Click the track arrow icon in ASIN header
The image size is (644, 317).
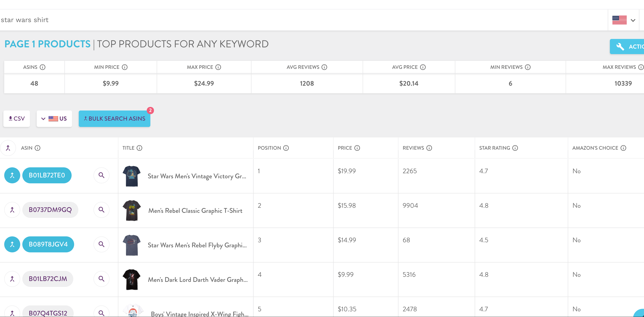8,148
